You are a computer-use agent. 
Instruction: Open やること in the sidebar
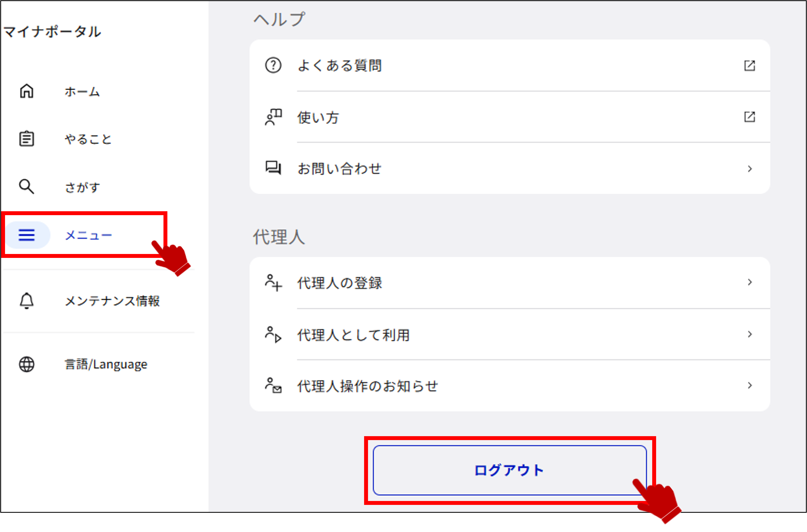coord(88,139)
